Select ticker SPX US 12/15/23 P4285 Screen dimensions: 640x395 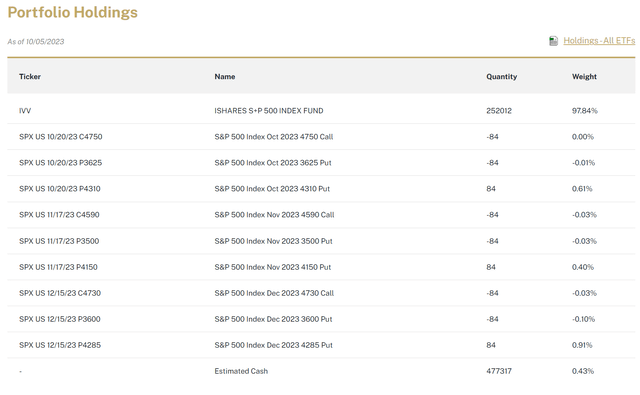coord(60,345)
